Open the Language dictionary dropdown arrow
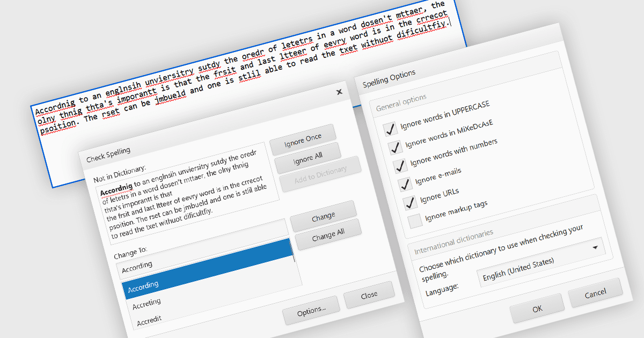 595,247
